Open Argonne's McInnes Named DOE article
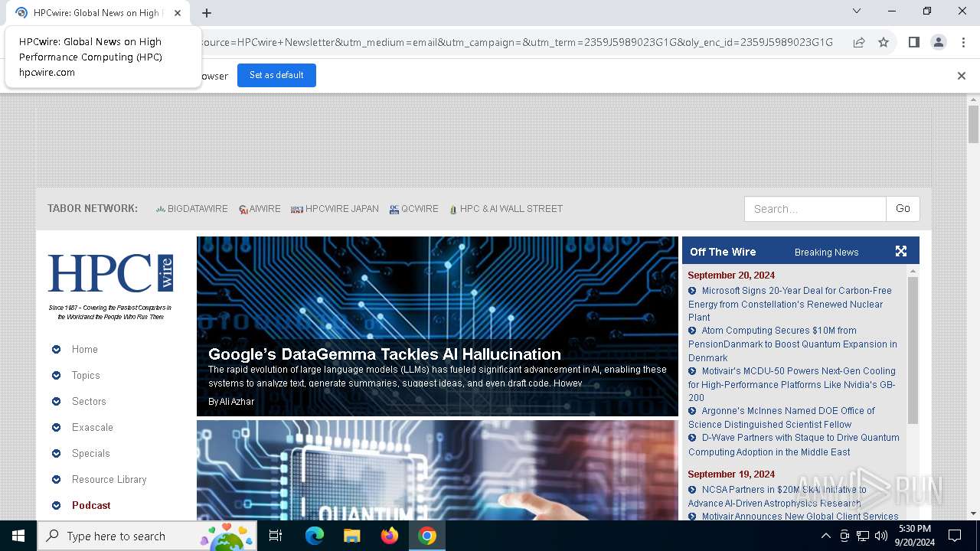This screenshot has width=980, height=551. coord(782,418)
